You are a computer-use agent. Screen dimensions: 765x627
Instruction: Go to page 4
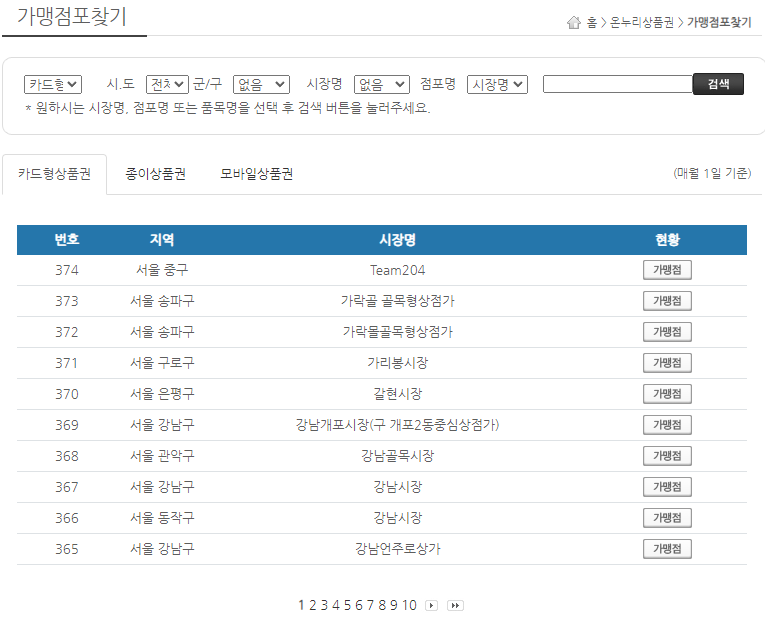pos(336,606)
